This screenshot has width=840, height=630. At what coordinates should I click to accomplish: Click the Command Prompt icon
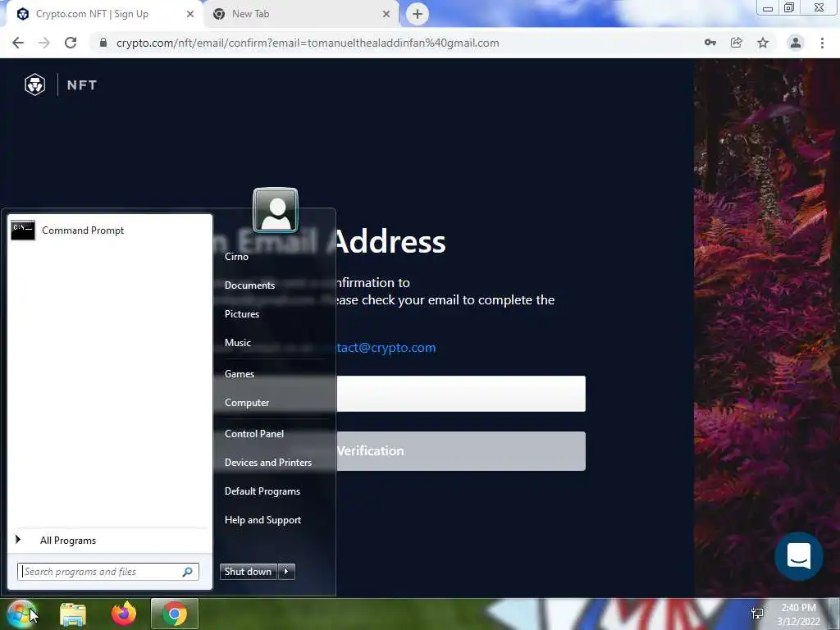tap(23, 231)
